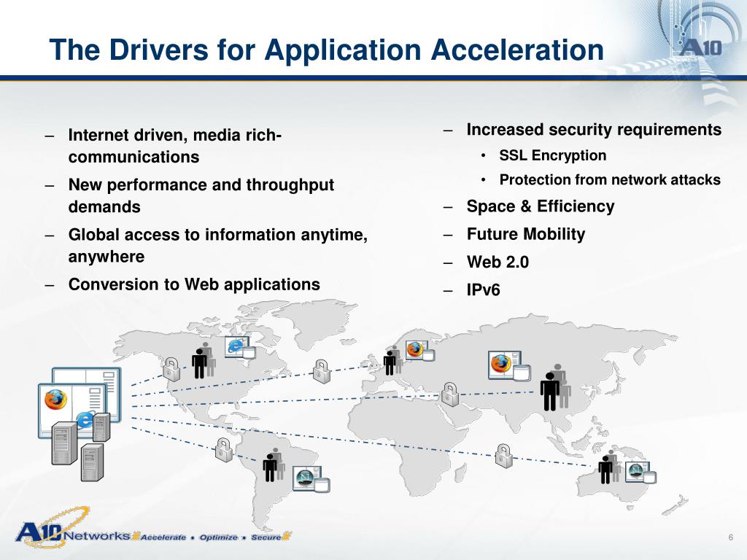Viewport: 747px width, 560px height.
Task: Select the people figures in Europe
Action: pos(392,360)
